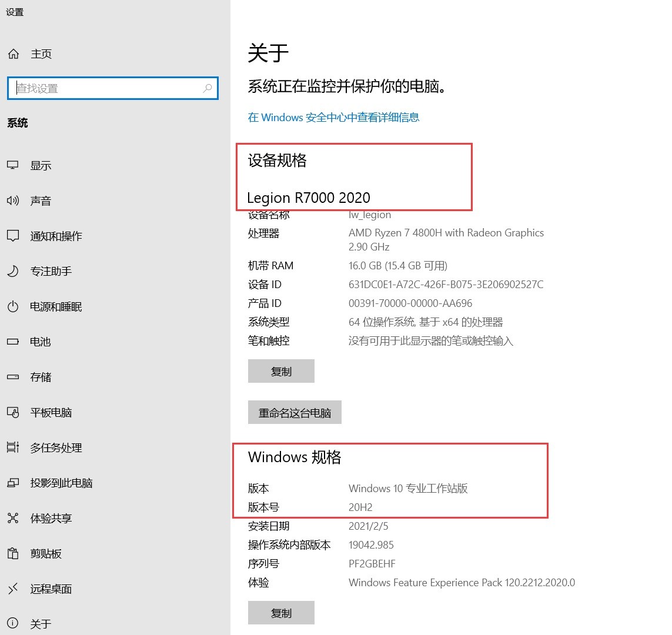Click the 关于 page heading
672x635 pixels.
pyautogui.click(x=268, y=53)
